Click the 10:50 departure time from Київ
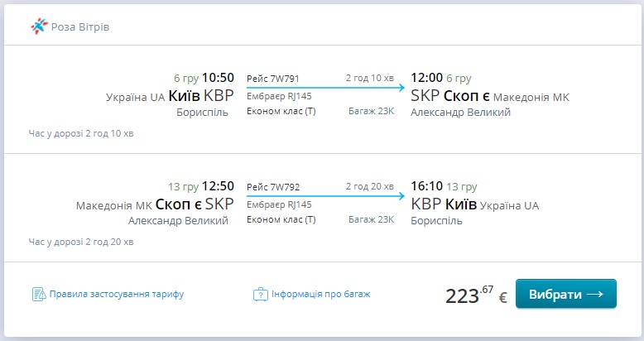Image resolution: width=644 pixels, height=341 pixels. tap(218, 79)
